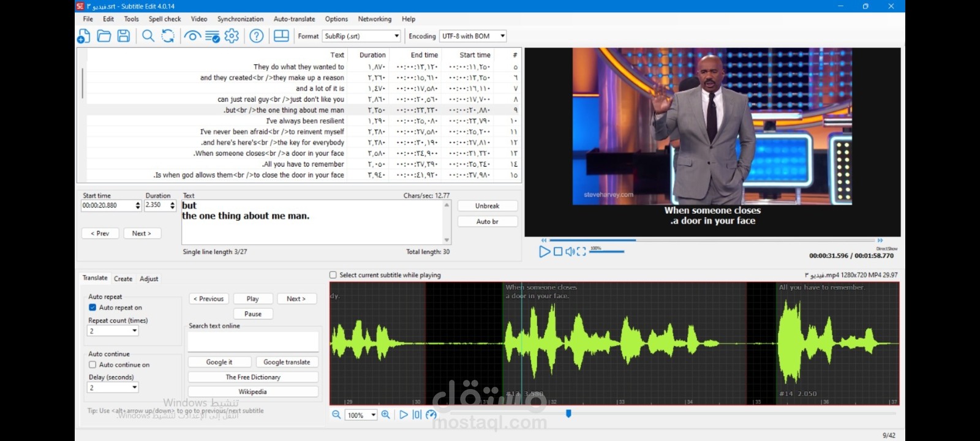Click the video position seek bar
The height and width of the screenshot is (441, 980).
[712, 240]
